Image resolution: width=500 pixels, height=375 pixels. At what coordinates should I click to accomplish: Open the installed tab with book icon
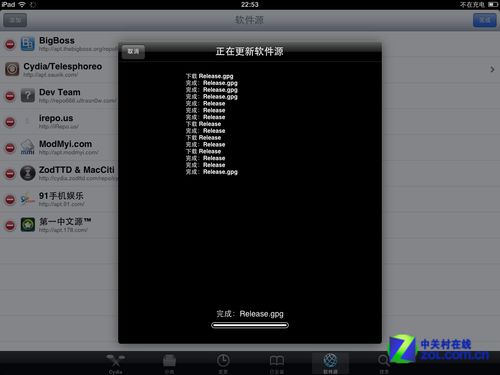point(277,363)
